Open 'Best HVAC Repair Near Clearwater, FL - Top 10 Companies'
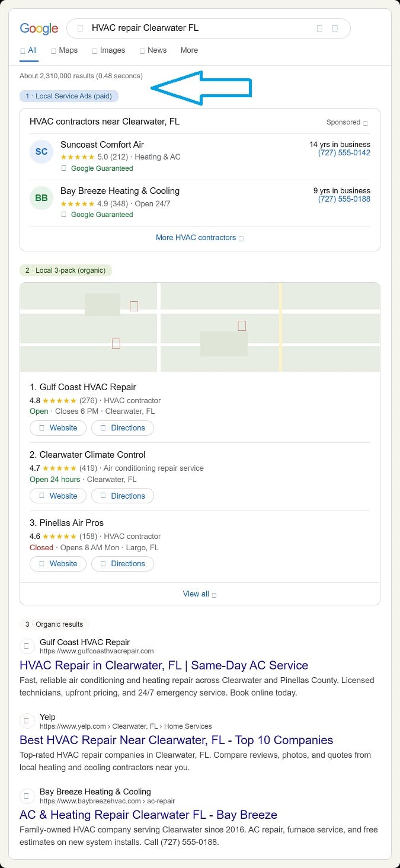Screen dimensions: 400x868 pyautogui.click(x=177, y=740)
